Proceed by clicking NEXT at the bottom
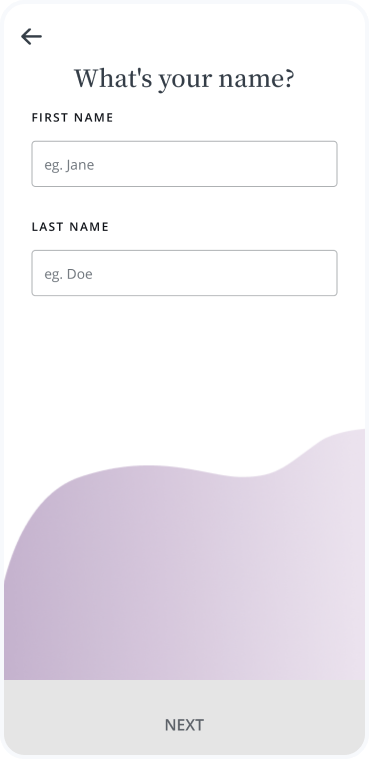The image size is (369, 759). point(184,717)
